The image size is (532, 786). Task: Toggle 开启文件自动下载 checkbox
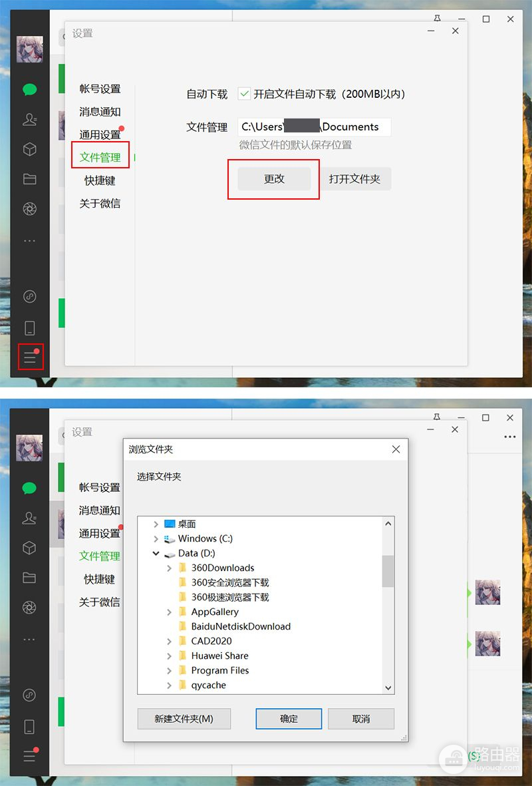click(244, 94)
